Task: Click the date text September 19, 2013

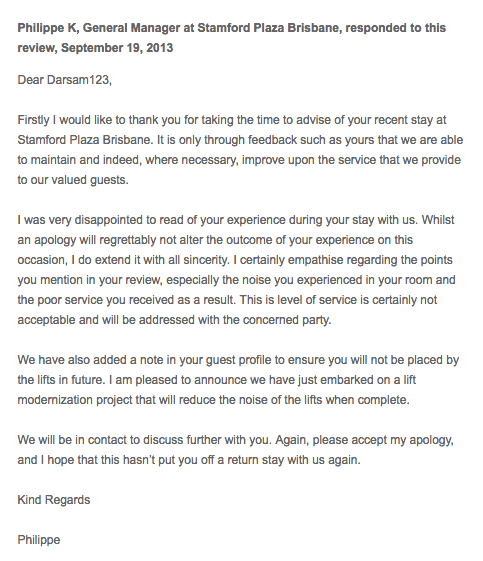Action: tap(117, 48)
